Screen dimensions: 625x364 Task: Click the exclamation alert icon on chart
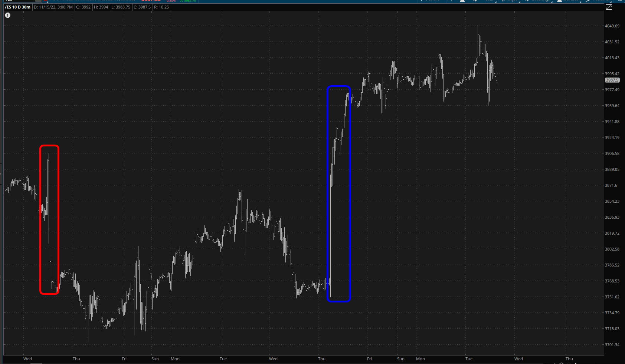tap(8, 15)
